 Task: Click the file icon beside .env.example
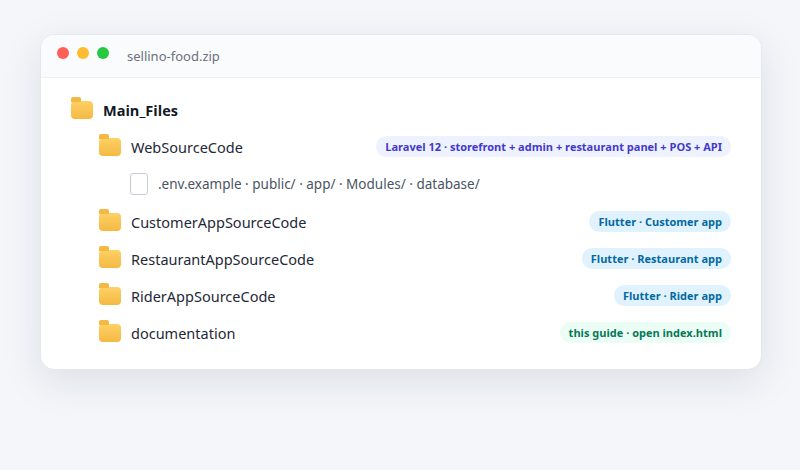(139, 184)
